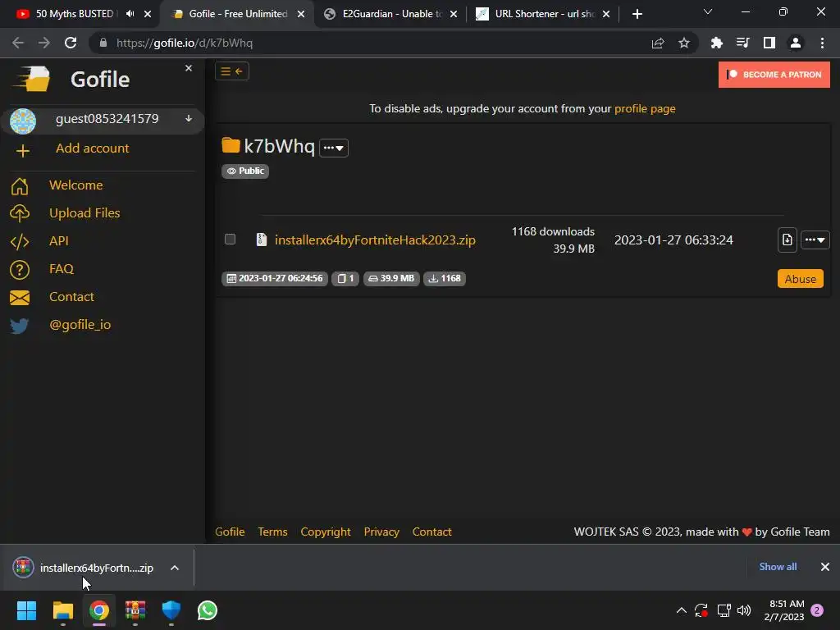Open the footer Copyright link
This screenshot has height=630, width=840.
coord(326,532)
